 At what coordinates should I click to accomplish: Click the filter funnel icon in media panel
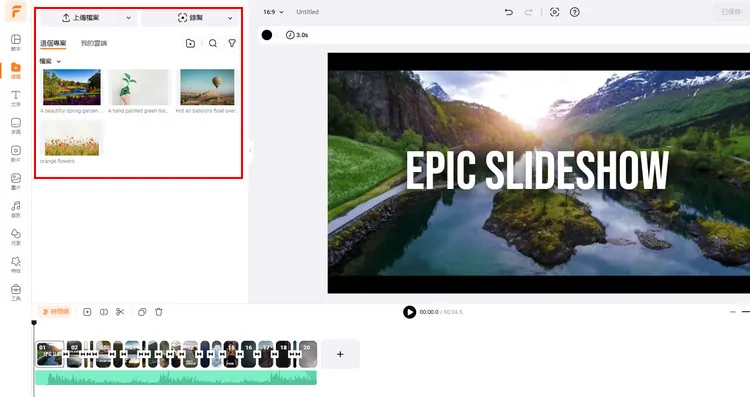(232, 43)
